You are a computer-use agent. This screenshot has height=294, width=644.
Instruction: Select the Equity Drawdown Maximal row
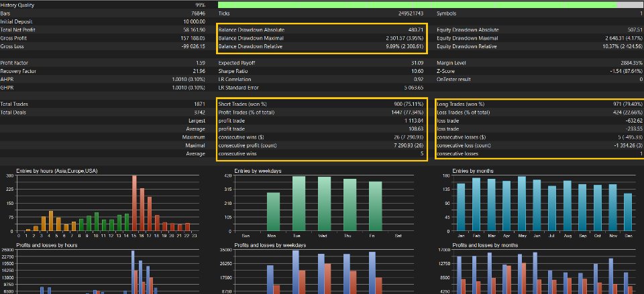pyautogui.click(x=539, y=38)
